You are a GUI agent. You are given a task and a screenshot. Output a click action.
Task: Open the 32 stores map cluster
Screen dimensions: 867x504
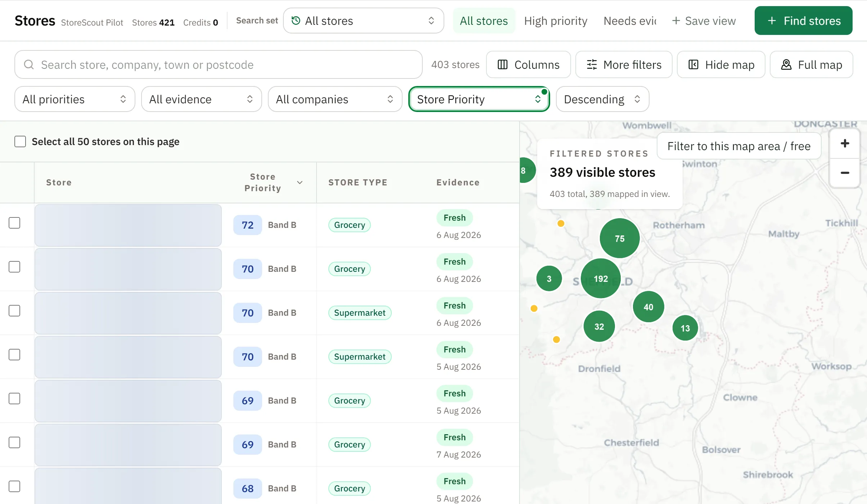coord(599,326)
